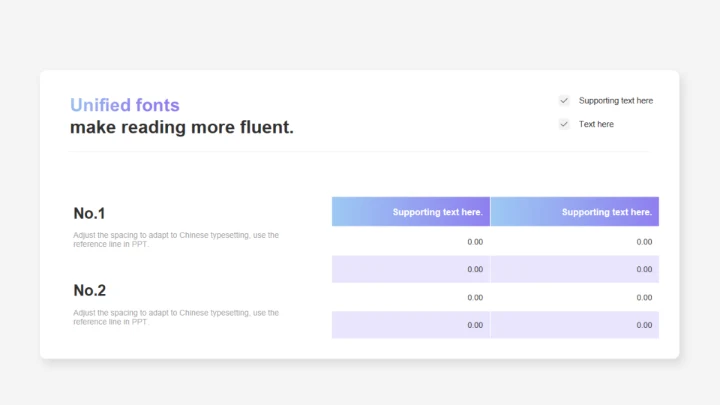720x405 pixels.
Task: Select the "make reading more fluent." subtitle
Action: pyautogui.click(x=182, y=128)
